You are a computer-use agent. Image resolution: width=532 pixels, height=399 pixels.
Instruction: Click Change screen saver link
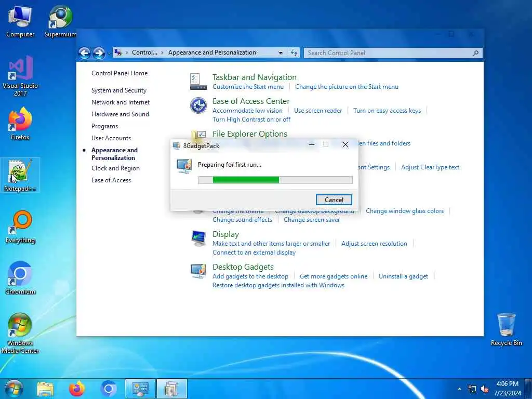click(312, 220)
